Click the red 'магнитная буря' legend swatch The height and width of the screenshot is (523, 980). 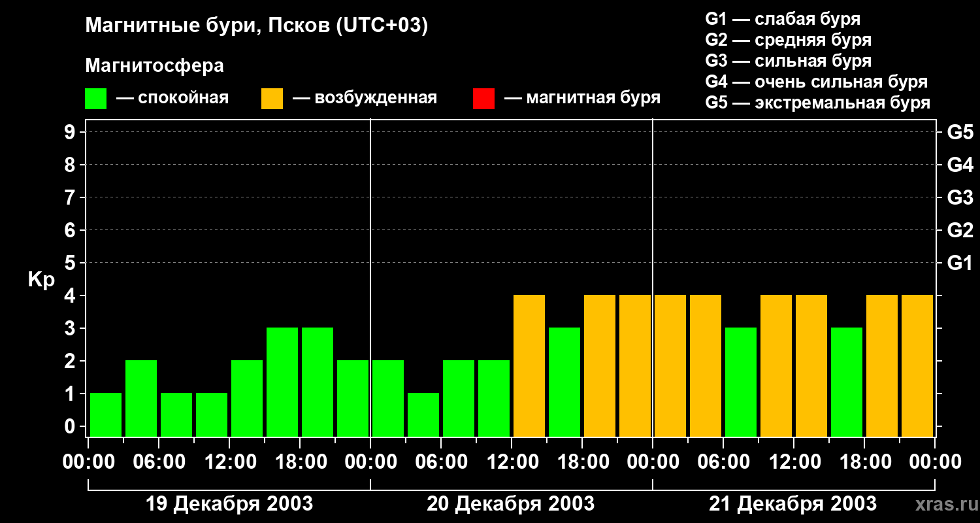(x=483, y=99)
